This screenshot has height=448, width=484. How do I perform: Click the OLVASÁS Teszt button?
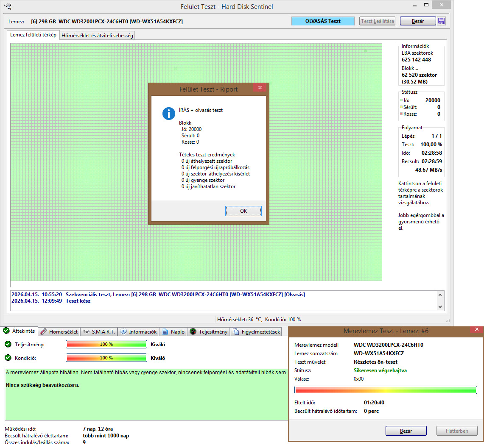pos(323,21)
